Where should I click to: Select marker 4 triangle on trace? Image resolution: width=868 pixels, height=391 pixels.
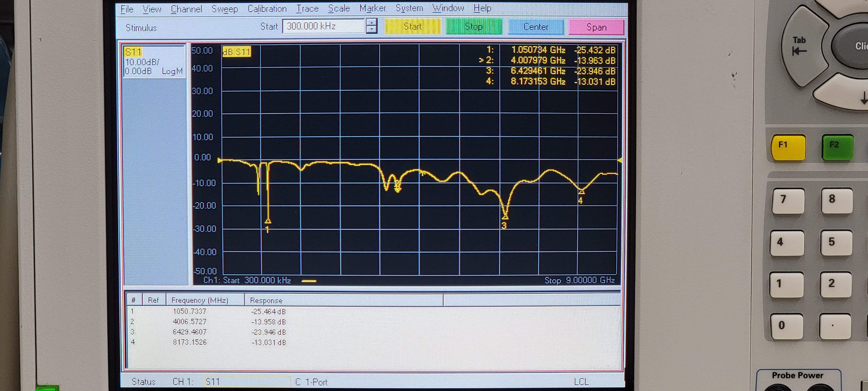pyautogui.click(x=581, y=192)
